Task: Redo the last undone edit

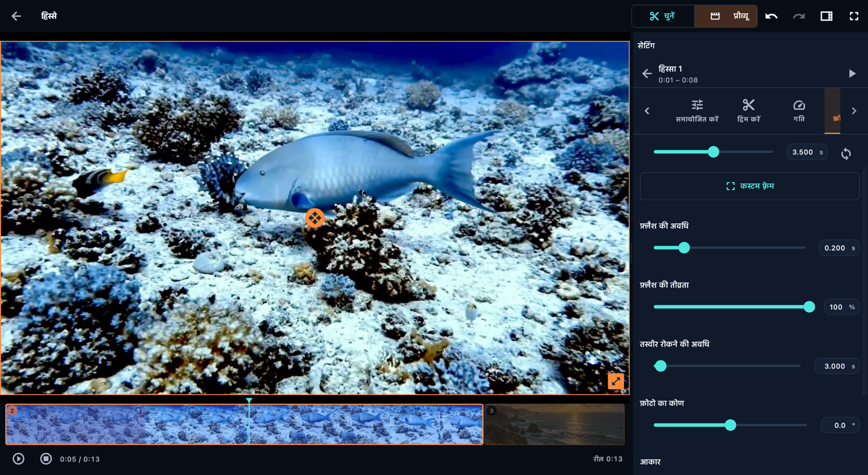Action: click(x=799, y=16)
